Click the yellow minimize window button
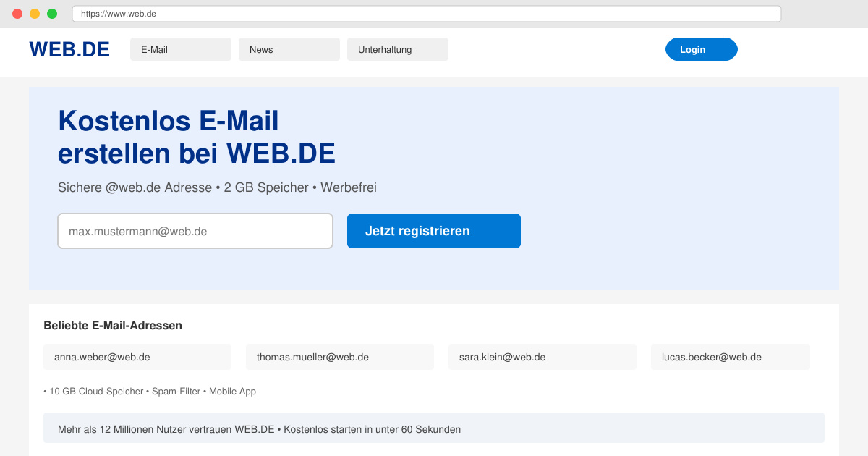The width and height of the screenshot is (868, 456). (x=35, y=14)
